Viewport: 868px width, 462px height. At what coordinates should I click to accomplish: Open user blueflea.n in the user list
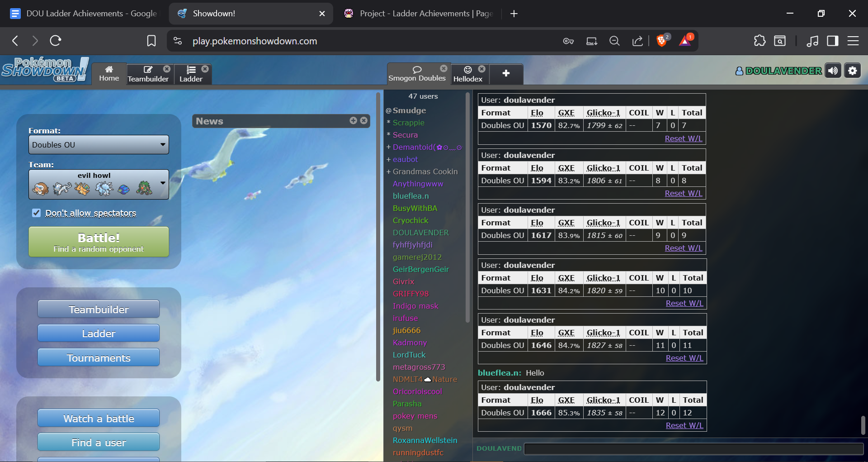click(410, 196)
